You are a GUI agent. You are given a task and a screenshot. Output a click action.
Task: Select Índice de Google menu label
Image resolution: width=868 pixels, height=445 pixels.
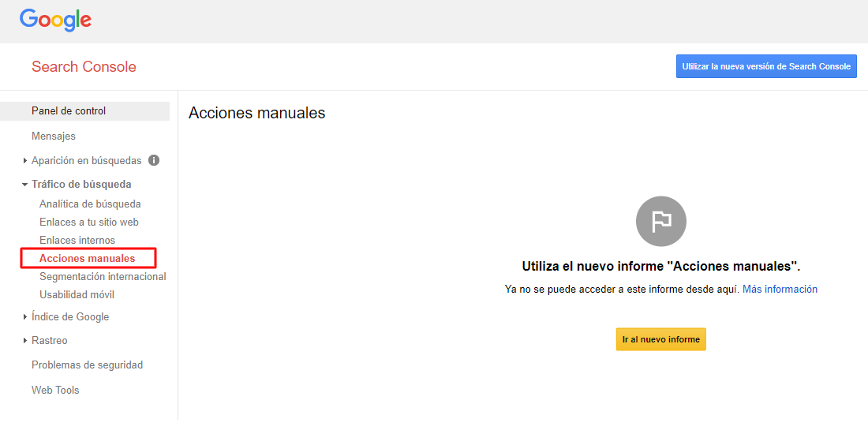(x=70, y=317)
